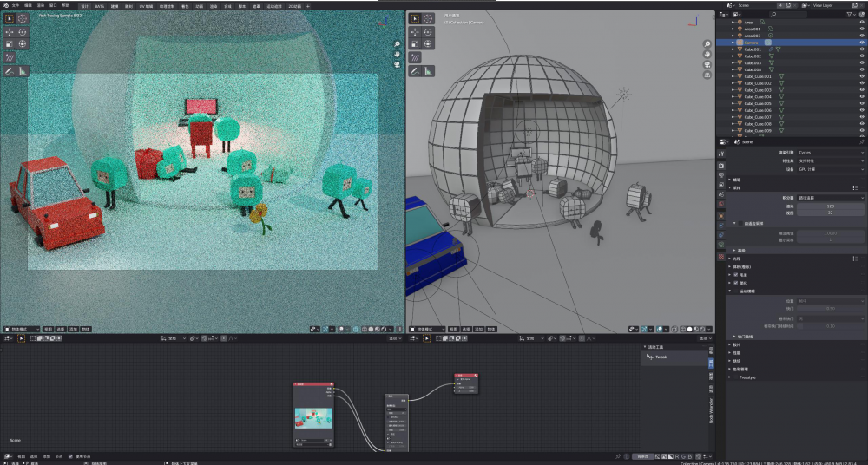This screenshot has width=868, height=465.
Task: Collapse the motion blur panel
Action: (x=730, y=291)
